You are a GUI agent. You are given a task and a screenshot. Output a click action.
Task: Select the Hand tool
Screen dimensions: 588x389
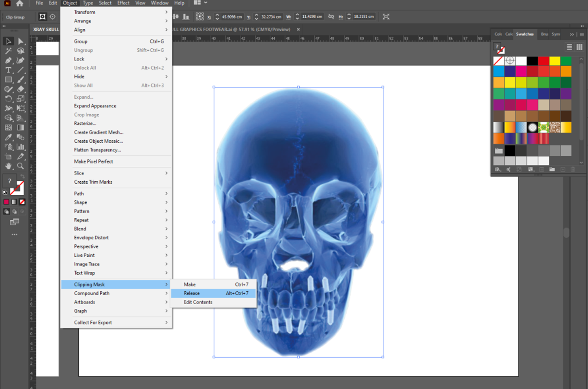pos(8,166)
